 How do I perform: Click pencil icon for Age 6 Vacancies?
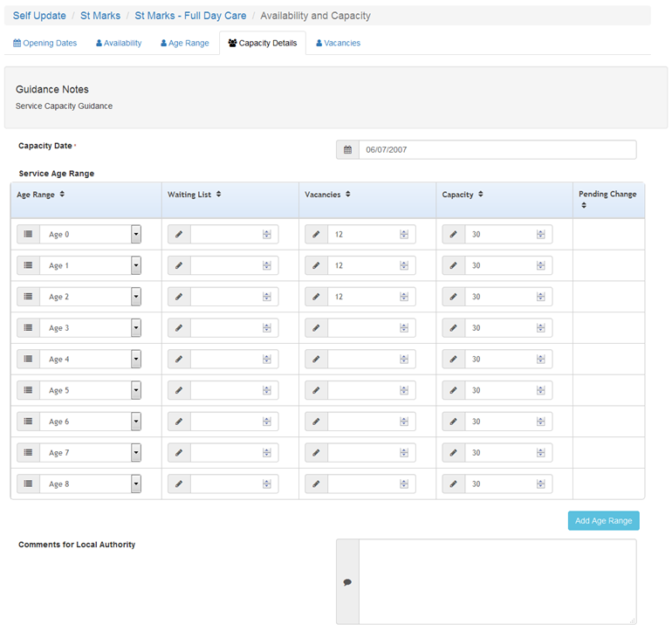(316, 422)
